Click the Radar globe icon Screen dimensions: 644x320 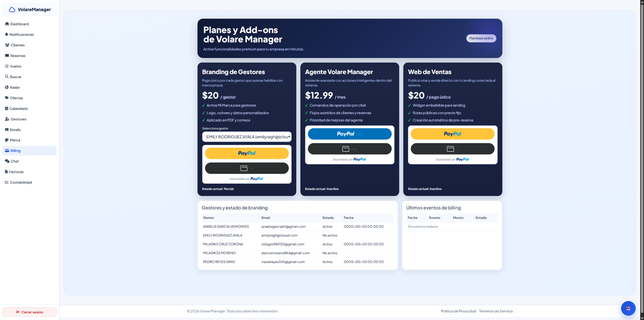tap(7, 87)
